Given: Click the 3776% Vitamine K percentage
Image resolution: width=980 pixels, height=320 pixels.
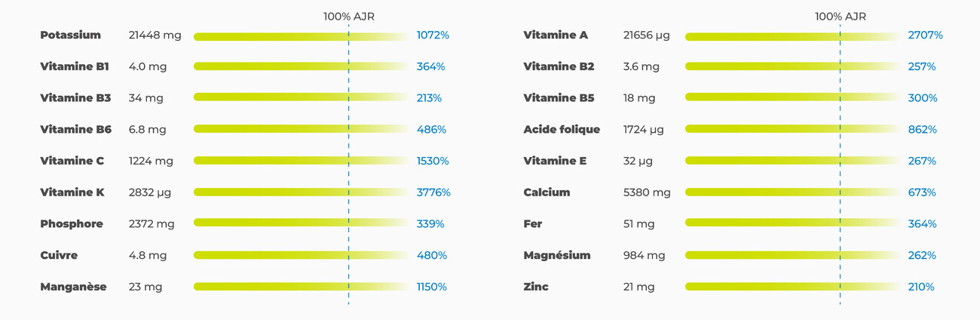Looking at the screenshot, I should pos(433,192).
